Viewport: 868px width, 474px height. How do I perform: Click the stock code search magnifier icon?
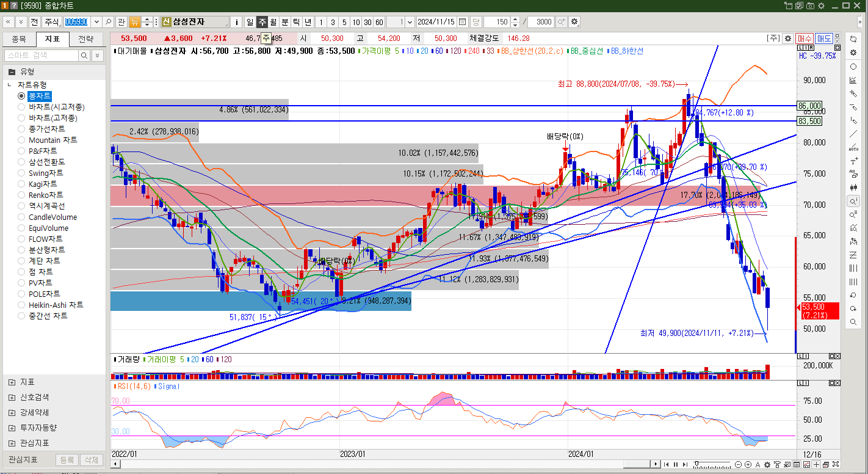[108, 22]
